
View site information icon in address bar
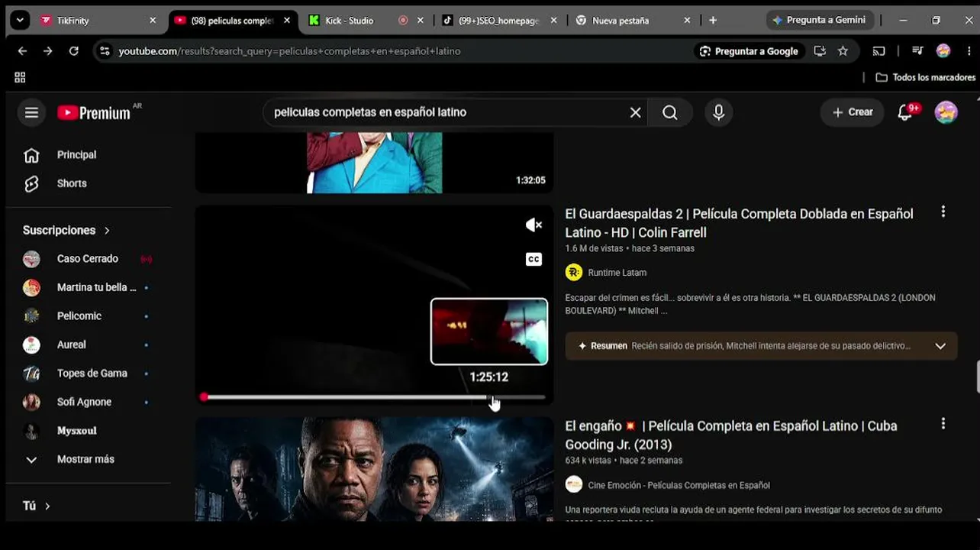click(x=104, y=51)
